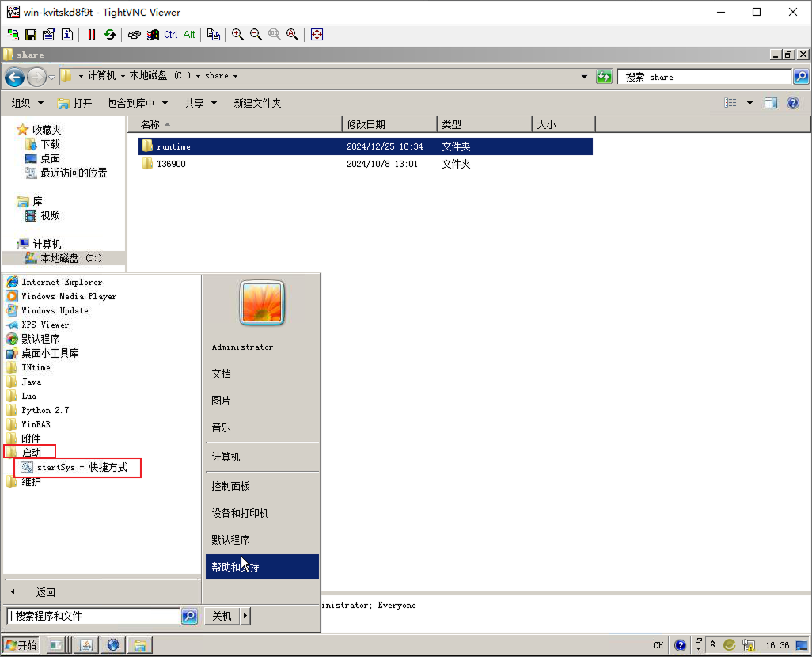Viewport: 812px width, 657px height.
Task: Save connection info with the floppy disk icon
Action: point(31,35)
